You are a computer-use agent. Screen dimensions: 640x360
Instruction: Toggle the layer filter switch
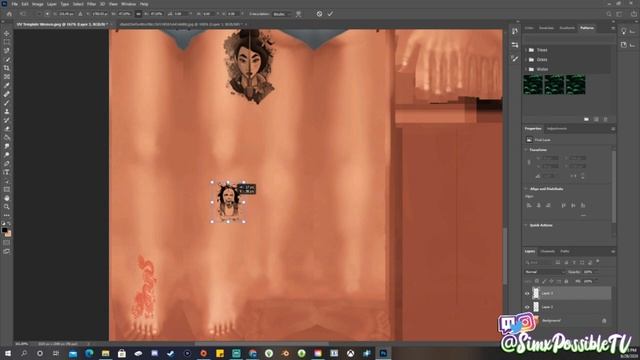(x=598, y=261)
